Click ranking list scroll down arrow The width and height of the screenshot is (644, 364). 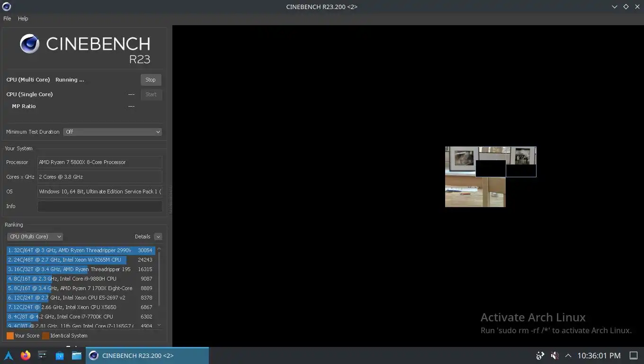tap(159, 325)
